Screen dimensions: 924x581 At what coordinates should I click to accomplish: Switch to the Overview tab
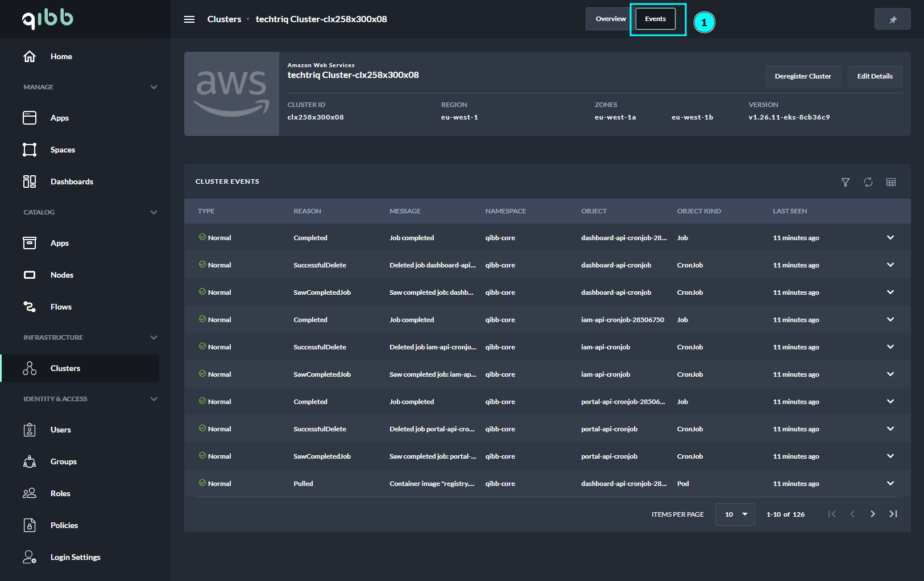tap(610, 19)
